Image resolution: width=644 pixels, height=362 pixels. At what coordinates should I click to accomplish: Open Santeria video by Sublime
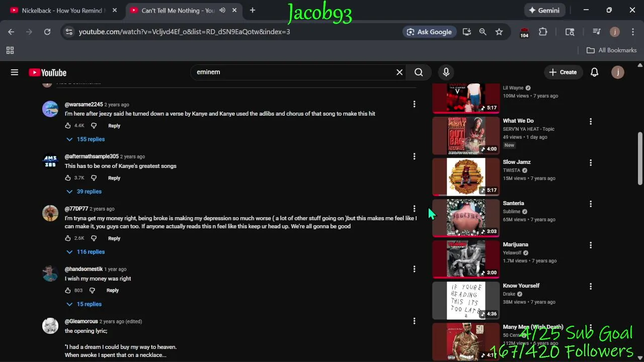(x=466, y=218)
